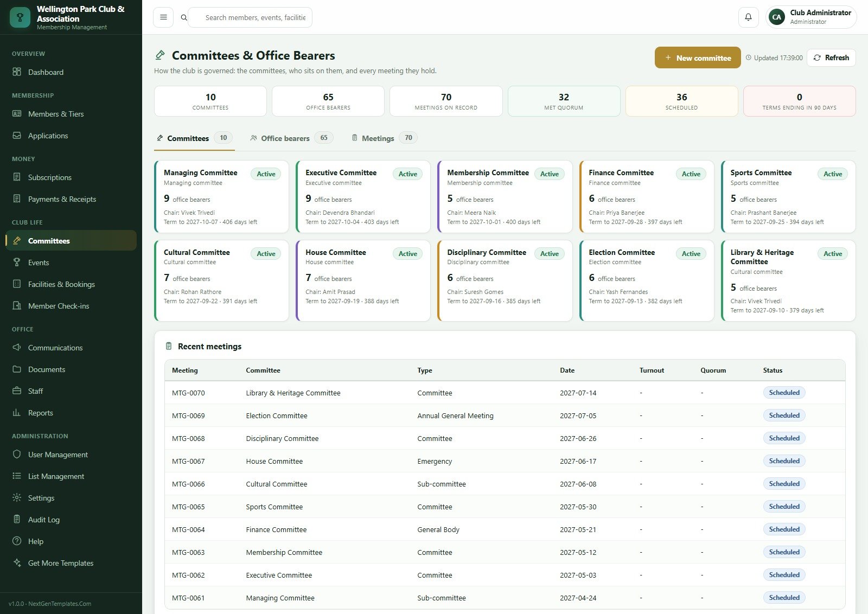Open the Finance Committee card
This screenshot has height=614, width=868.
click(647, 196)
